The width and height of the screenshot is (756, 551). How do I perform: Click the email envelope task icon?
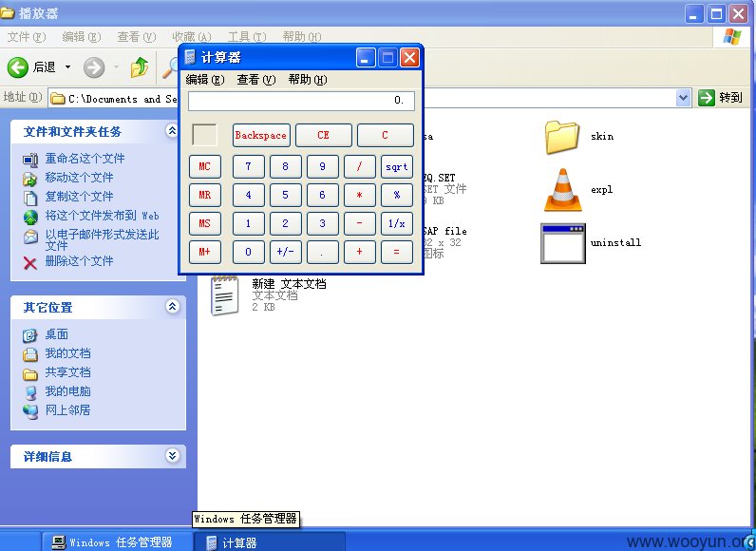click(30, 237)
